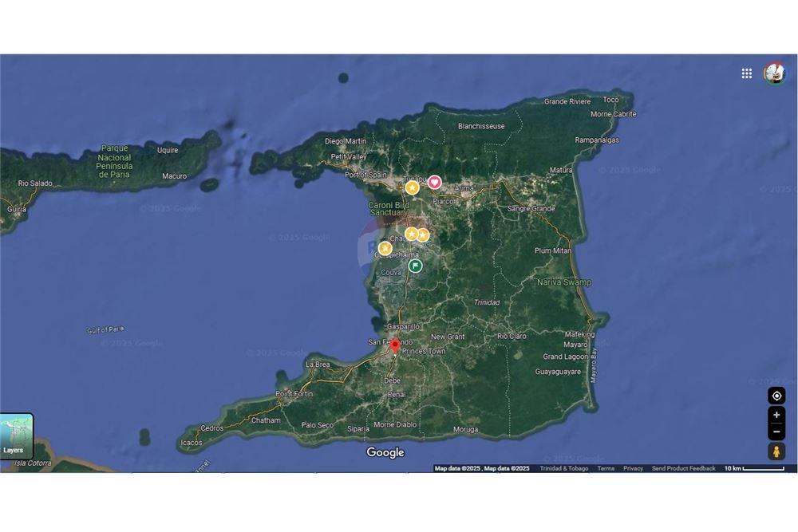
Task: Activate the My Location crosshair control
Action: tap(776, 396)
